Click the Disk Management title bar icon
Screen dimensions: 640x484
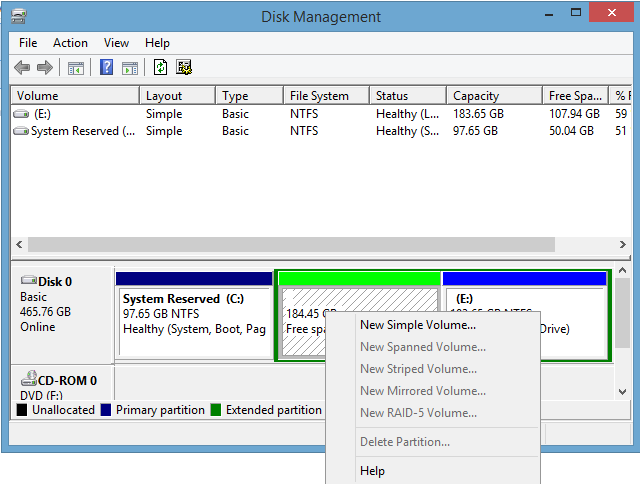(x=18, y=16)
